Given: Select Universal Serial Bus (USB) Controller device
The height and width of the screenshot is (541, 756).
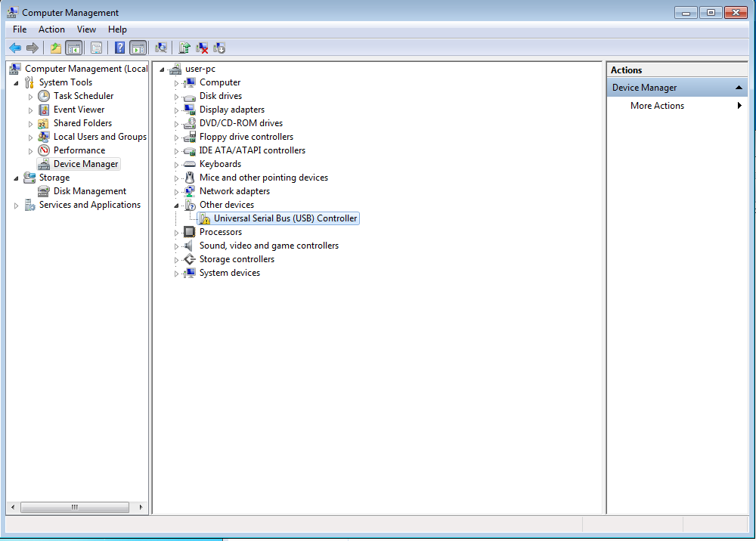Looking at the screenshot, I should (x=285, y=218).
